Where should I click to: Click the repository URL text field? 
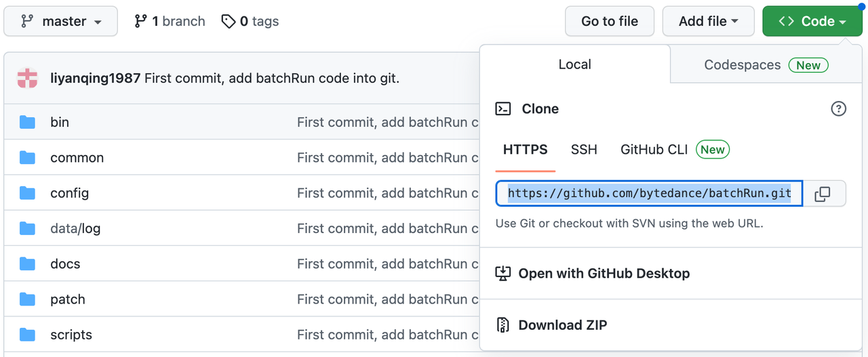649,194
